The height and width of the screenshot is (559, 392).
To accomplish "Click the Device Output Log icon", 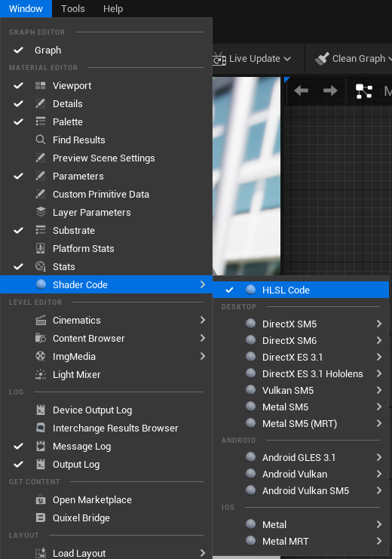I will coord(41,410).
